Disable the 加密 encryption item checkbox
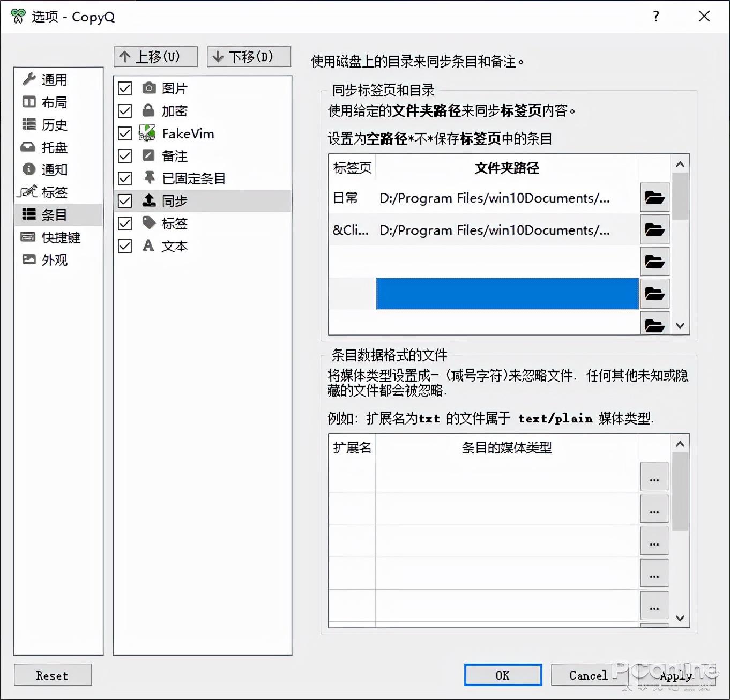Viewport: 730px width, 700px height. pyautogui.click(x=124, y=111)
